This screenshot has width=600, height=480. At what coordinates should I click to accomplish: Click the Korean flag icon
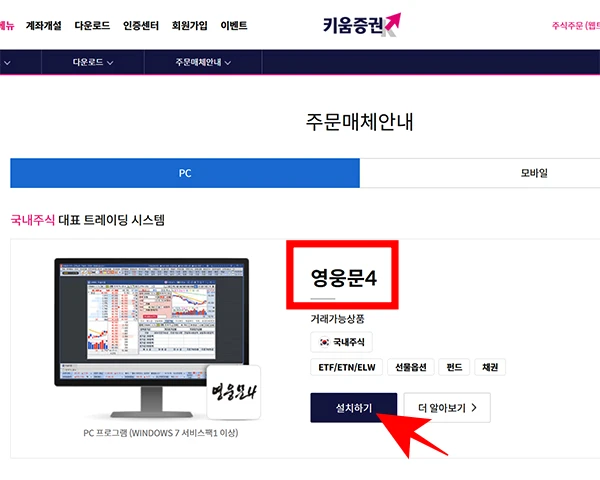(x=324, y=342)
